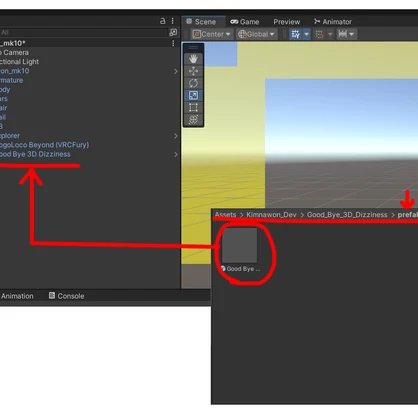Viewport: 418px width, 418px height.
Task: Expand Good Bye 3D Dizziness hierarchy item
Action: point(176,154)
